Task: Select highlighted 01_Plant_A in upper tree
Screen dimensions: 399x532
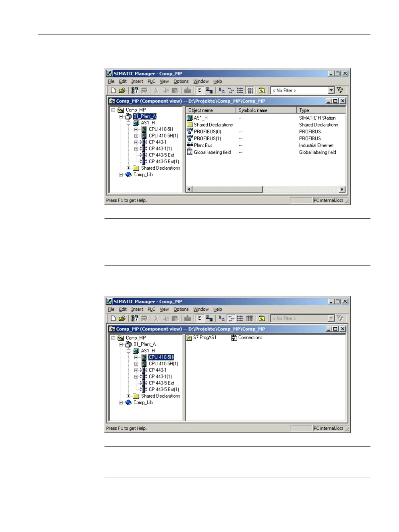Action: [x=145, y=117]
